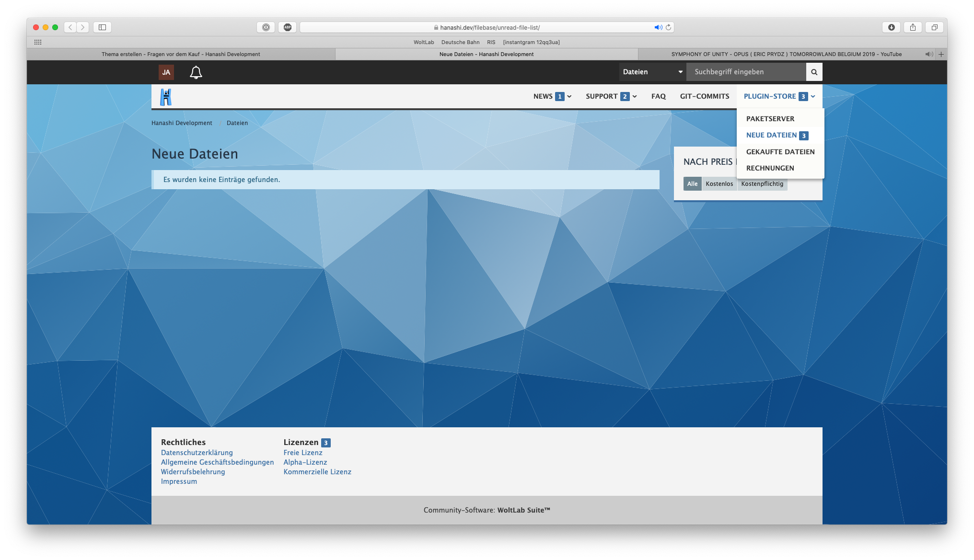Click the Safari share icon
This screenshot has width=974, height=560.
point(913,27)
